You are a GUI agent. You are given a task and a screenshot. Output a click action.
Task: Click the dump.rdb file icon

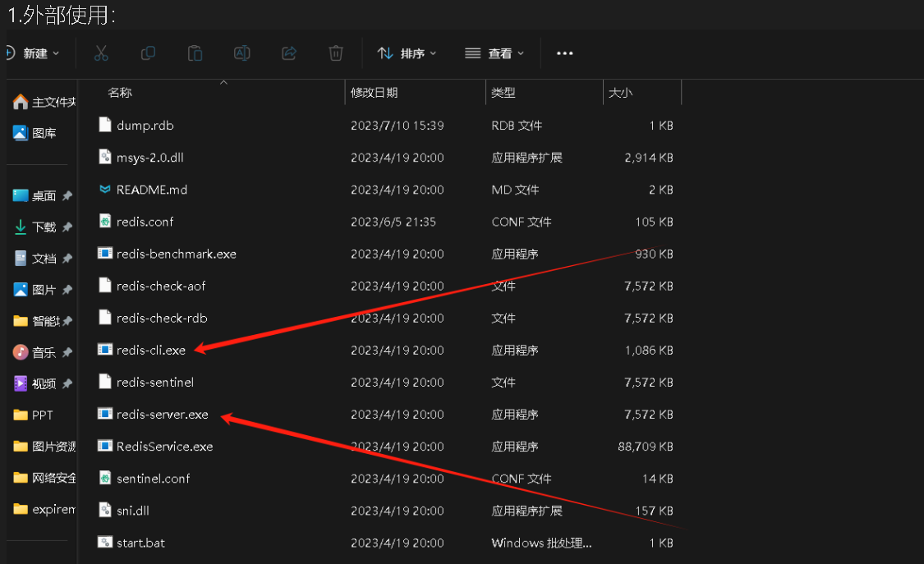(x=105, y=124)
